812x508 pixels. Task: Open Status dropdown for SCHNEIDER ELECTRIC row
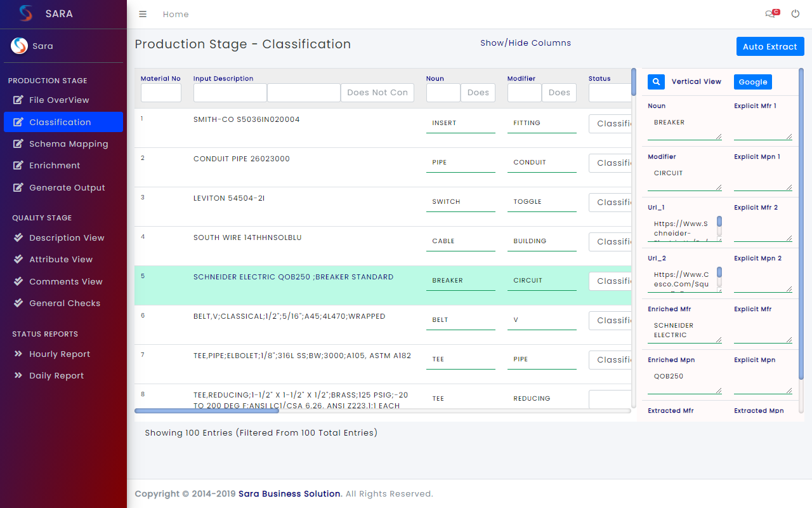610,281
